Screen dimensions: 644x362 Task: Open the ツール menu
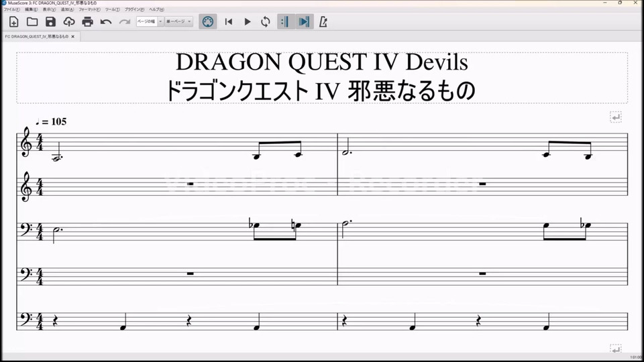click(x=112, y=9)
